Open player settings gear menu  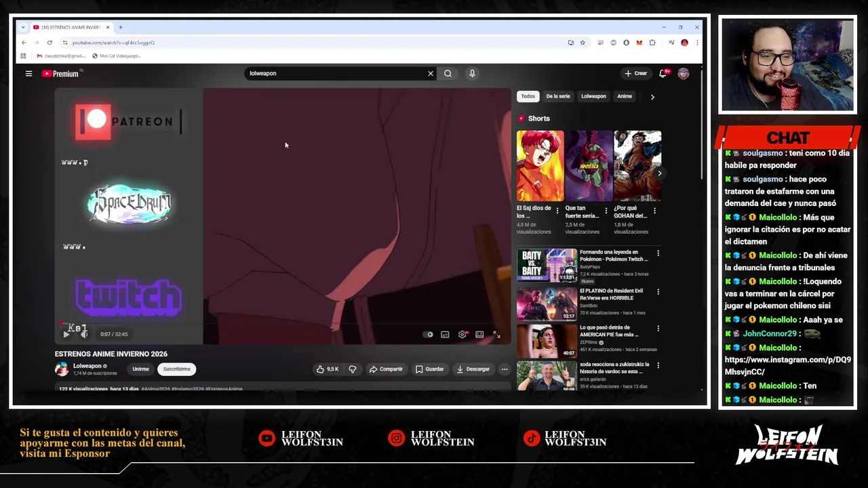click(x=462, y=334)
